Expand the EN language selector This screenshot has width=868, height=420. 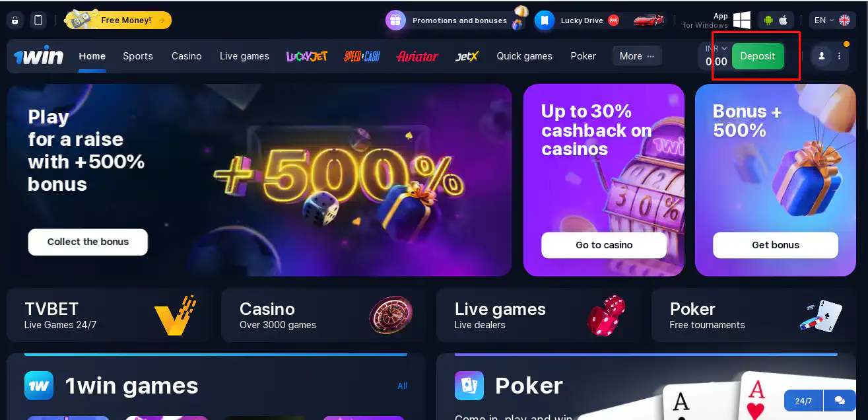[x=832, y=20]
